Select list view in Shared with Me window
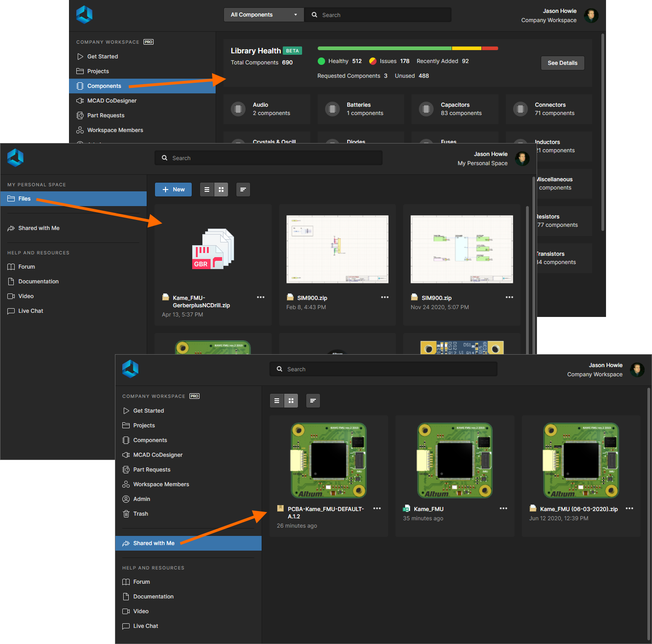 pos(277,401)
